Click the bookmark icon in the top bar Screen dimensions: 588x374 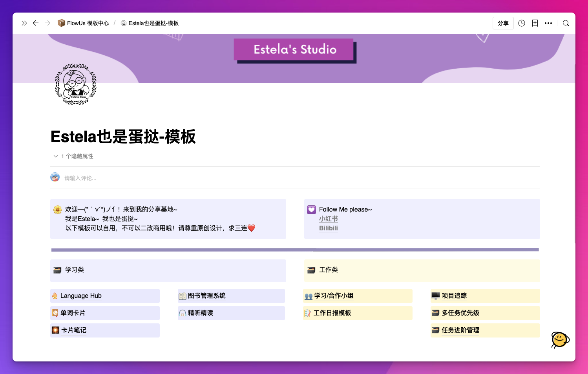coord(535,23)
